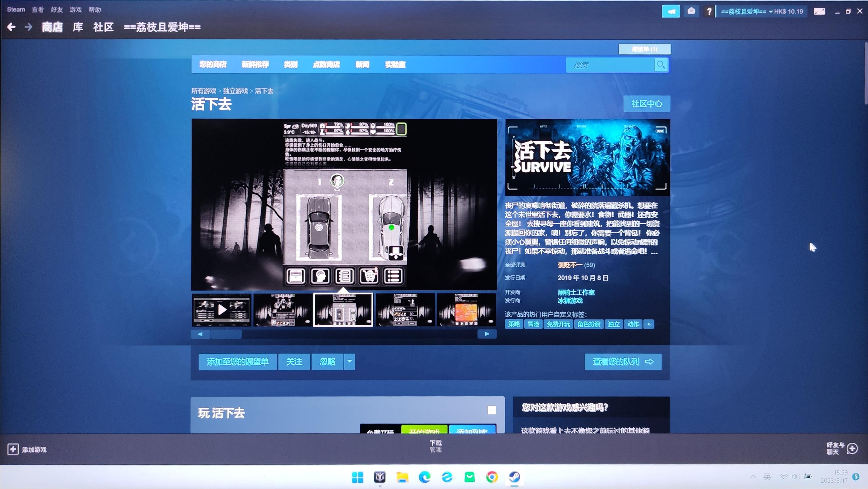Image resolution: width=868 pixels, height=489 pixels.
Task: Open the Steam inbox envelope icon
Action: point(691,11)
